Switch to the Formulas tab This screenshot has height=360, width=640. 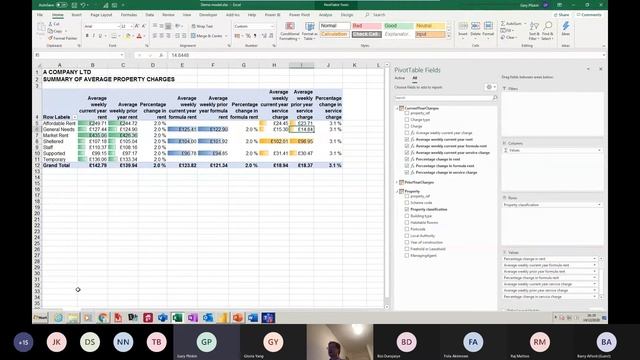point(129,15)
